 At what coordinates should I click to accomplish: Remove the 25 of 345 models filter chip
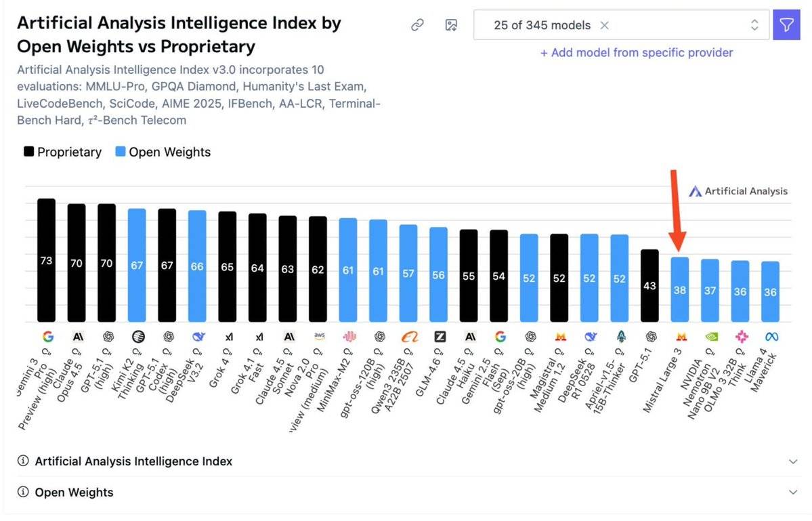[x=606, y=24]
